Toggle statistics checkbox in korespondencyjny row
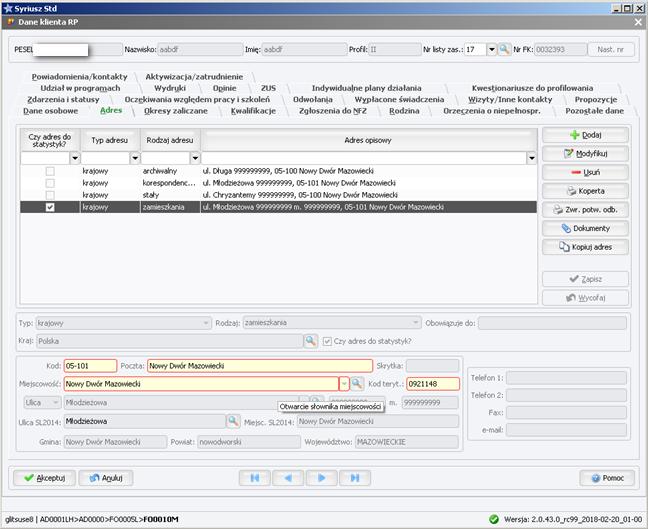This screenshot has height=529, width=648. 50,183
